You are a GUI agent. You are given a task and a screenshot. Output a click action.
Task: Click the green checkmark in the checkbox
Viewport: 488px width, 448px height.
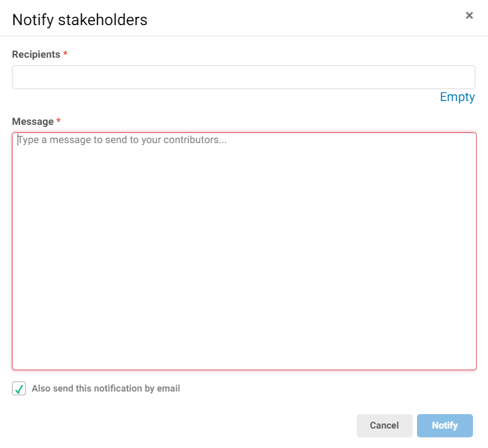(19, 389)
